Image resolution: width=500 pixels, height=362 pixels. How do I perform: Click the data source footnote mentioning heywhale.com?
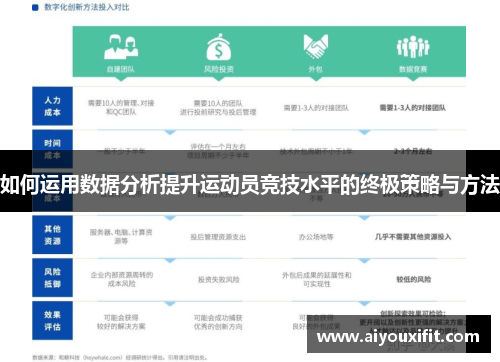pyautogui.click(x=120, y=358)
